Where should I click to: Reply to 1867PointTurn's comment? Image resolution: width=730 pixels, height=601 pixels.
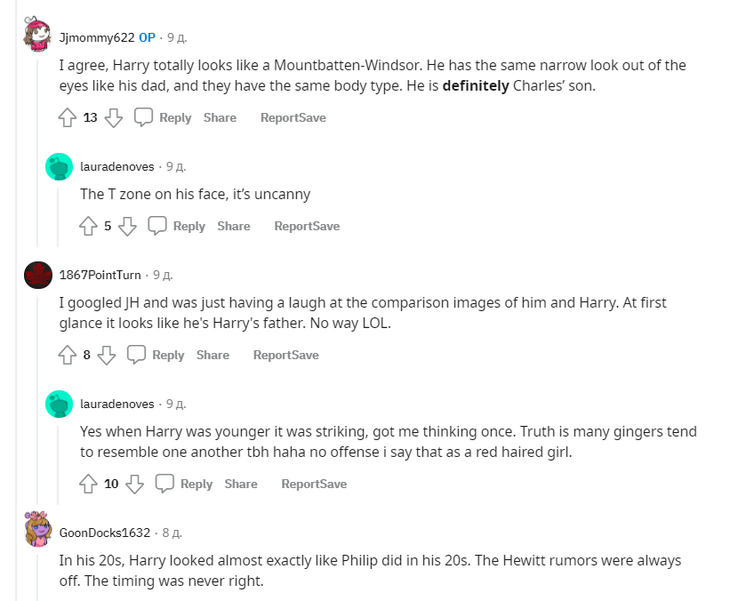tap(156, 355)
